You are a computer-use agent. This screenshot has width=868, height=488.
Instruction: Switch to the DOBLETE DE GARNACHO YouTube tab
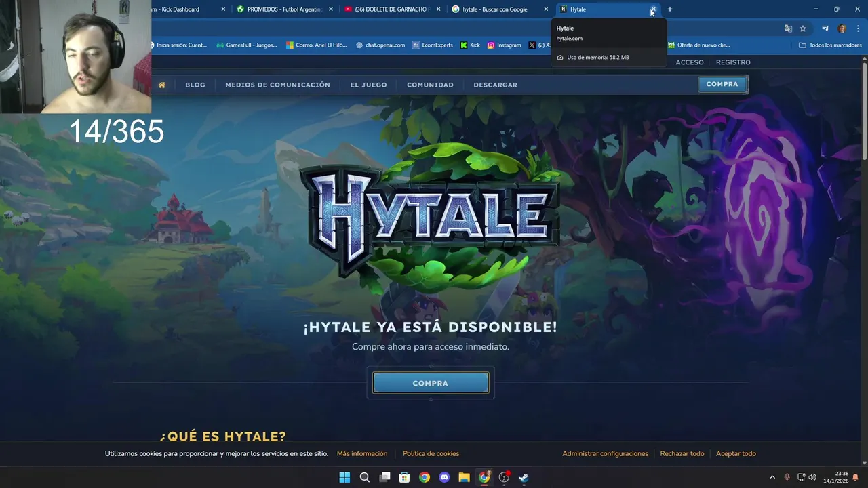(391, 9)
